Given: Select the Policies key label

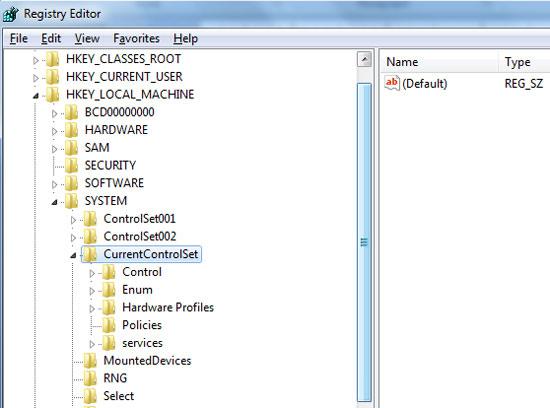Looking at the screenshot, I should pos(142,325).
